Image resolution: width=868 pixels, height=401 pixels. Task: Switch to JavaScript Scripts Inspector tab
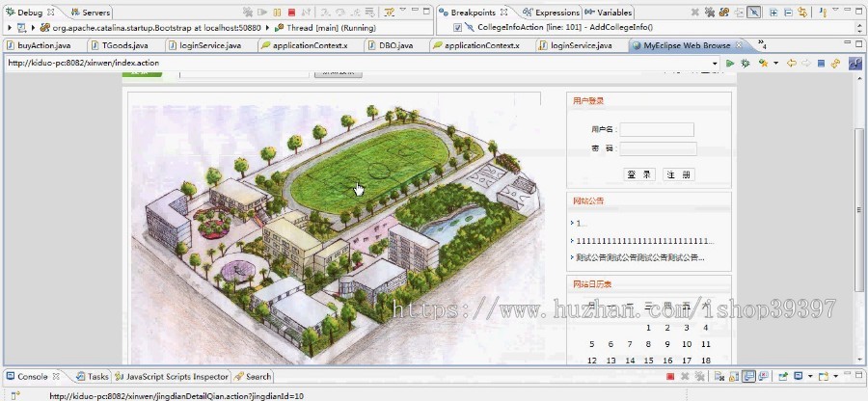(x=172, y=377)
